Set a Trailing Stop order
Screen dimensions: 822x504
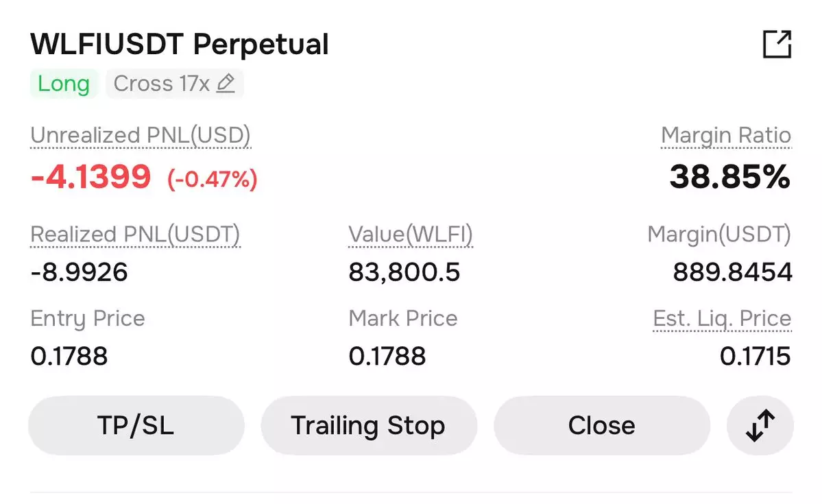(x=368, y=425)
